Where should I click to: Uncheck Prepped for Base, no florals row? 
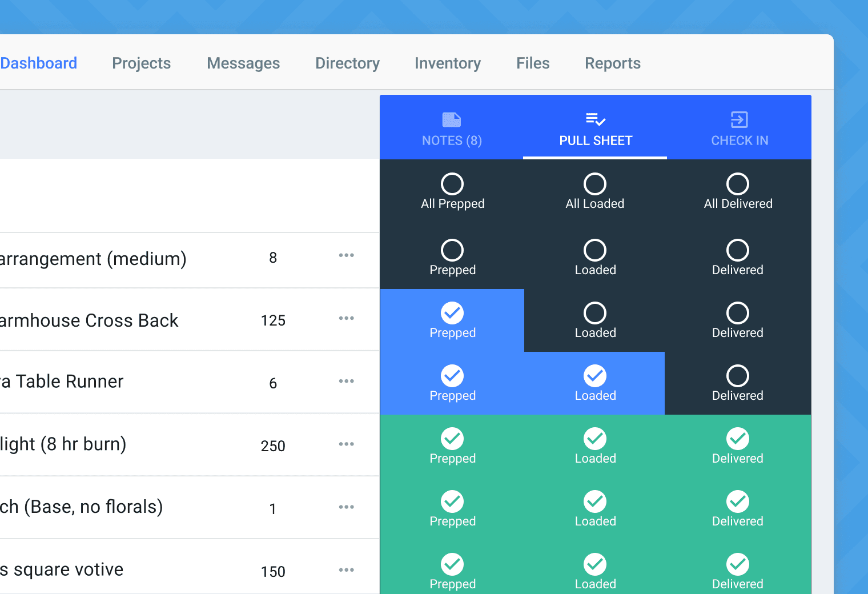click(x=452, y=501)
